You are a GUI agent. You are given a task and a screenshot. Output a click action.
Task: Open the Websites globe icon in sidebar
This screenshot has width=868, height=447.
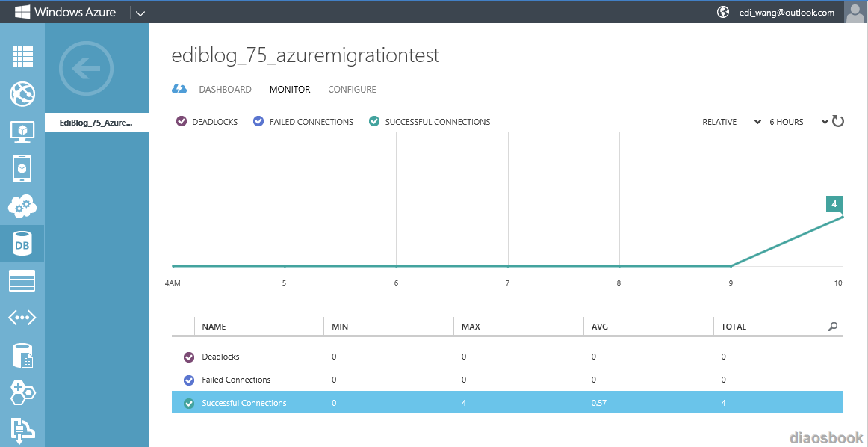coord(22,94)
